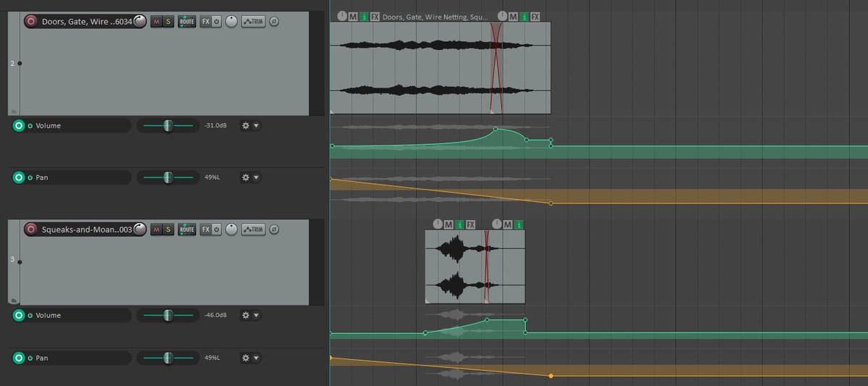Click the pan knob on Squeaks-and-Moan track

[x=231, y=229]
